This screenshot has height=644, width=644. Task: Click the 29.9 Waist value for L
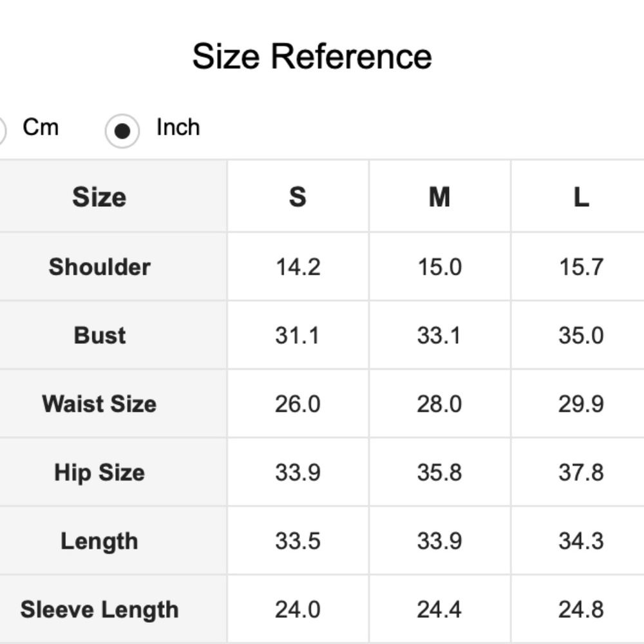pos(581,404)
